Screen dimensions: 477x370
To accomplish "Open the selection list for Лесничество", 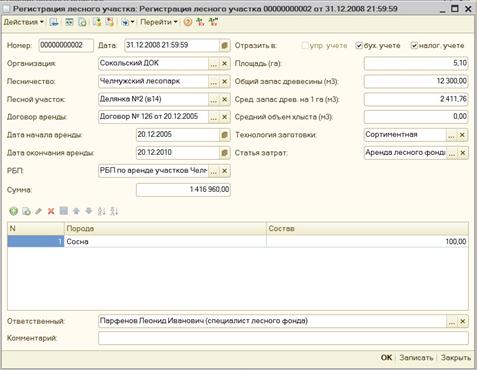I will (214, 81).
